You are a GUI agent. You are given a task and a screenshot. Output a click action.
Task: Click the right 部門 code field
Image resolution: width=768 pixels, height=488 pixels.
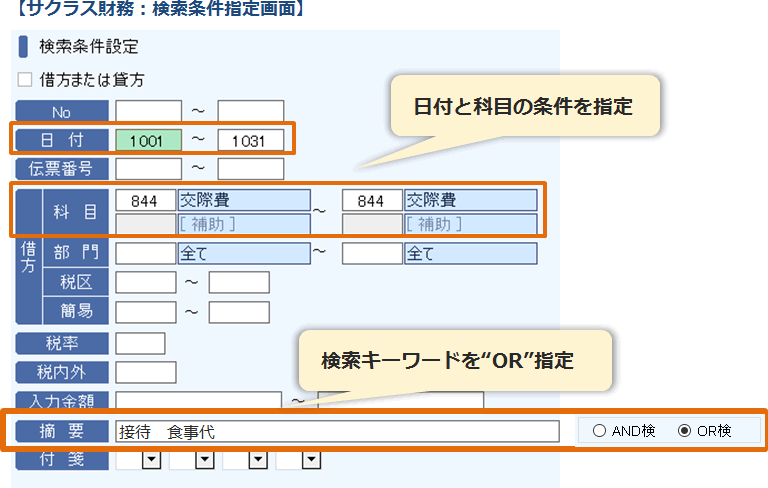click(372, 253)
